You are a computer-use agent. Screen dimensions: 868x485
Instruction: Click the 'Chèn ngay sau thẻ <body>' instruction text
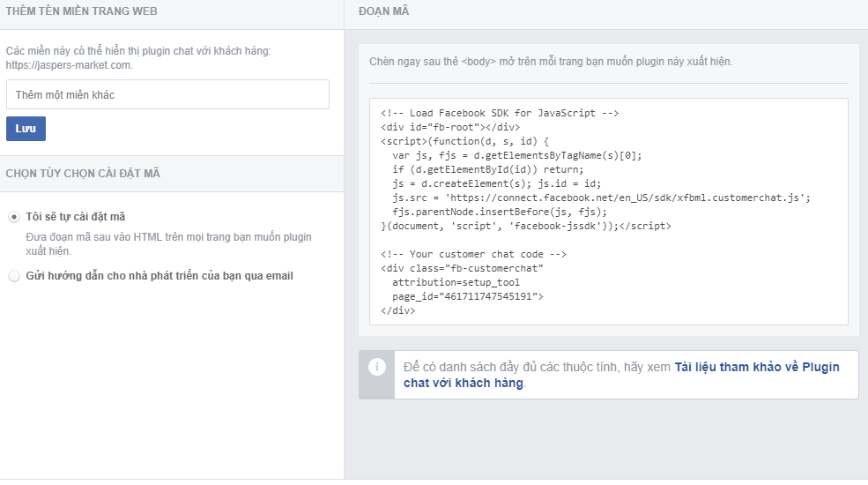pyautogui.click(x=551, y=63)
